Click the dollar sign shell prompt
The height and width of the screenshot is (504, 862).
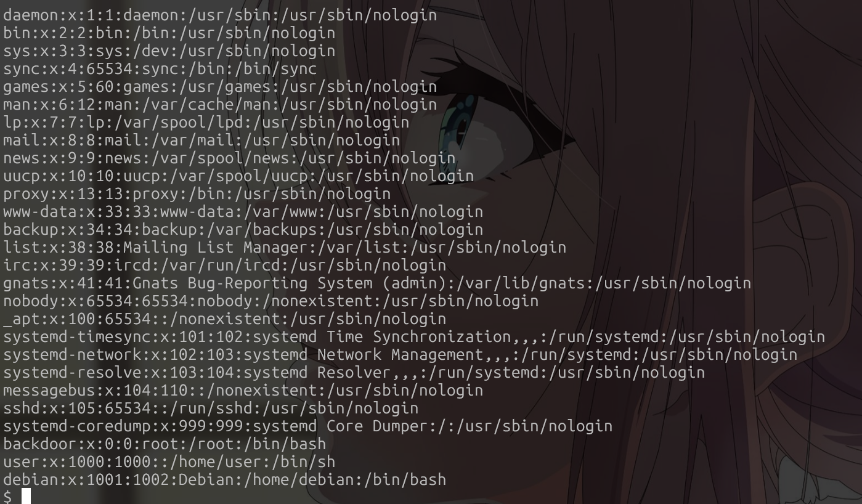click(x=7, y=497)
